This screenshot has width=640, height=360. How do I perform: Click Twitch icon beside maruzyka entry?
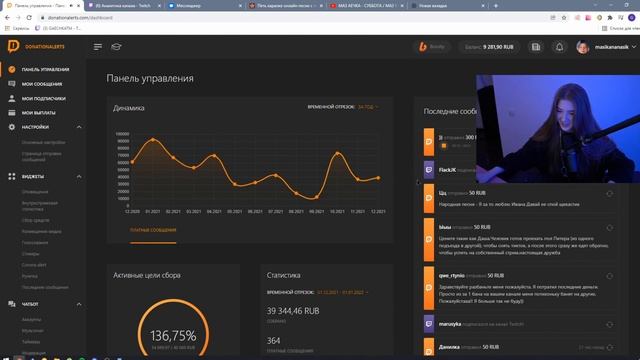(429, 324)
